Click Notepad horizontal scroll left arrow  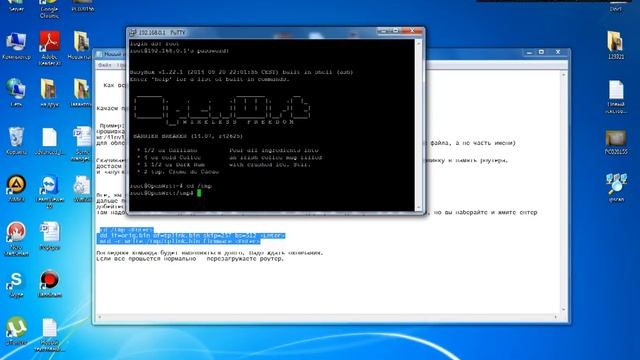[x=100, y=317]
